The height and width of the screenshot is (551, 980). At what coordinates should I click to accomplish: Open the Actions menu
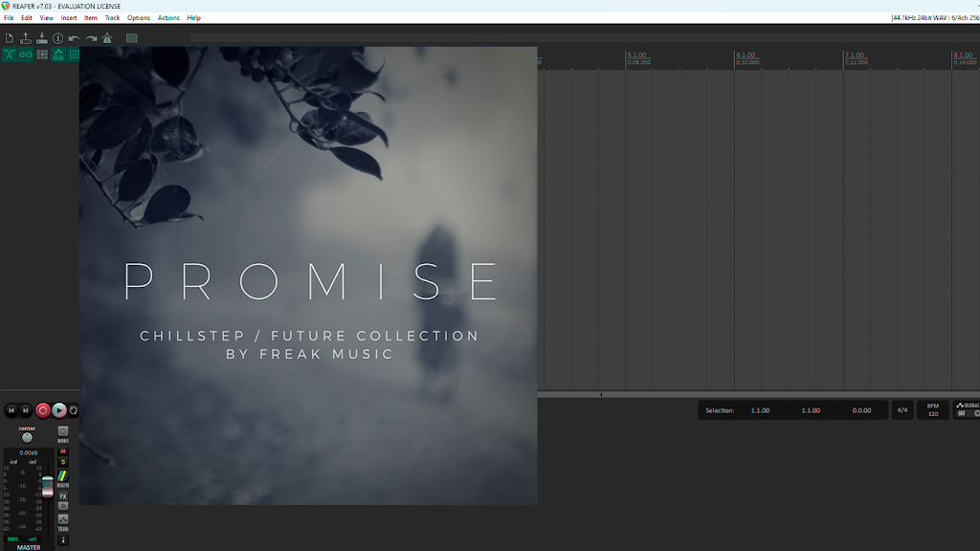168,17
